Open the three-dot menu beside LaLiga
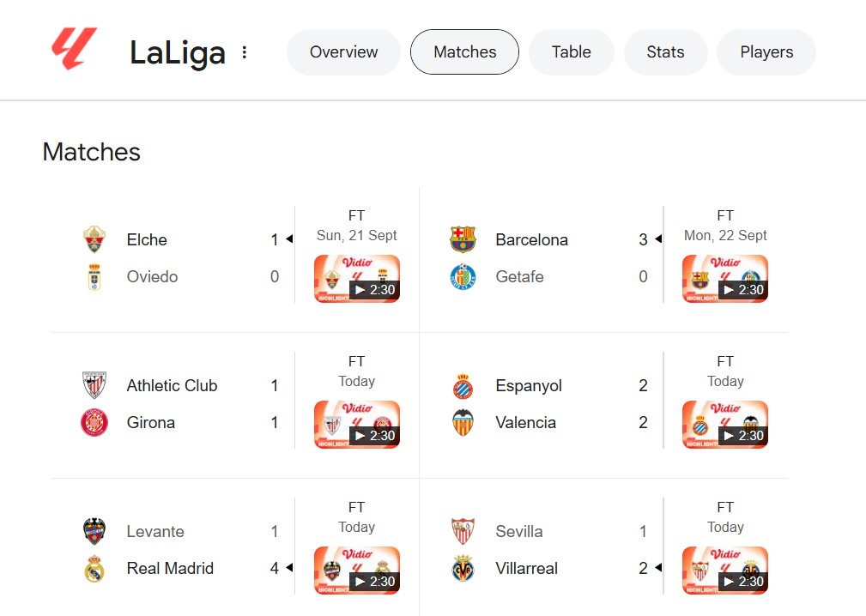Screen dimensions: 866x616 tap(245, 52)
